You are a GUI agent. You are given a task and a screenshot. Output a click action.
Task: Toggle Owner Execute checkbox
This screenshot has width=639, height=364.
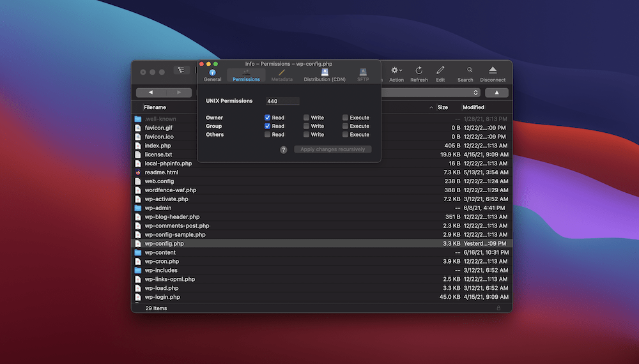345,118
